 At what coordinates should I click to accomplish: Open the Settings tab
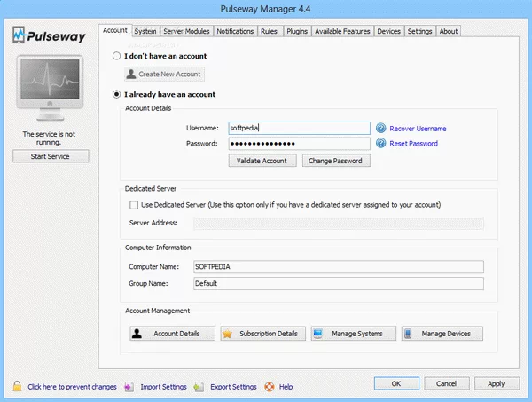click(419, 31)
